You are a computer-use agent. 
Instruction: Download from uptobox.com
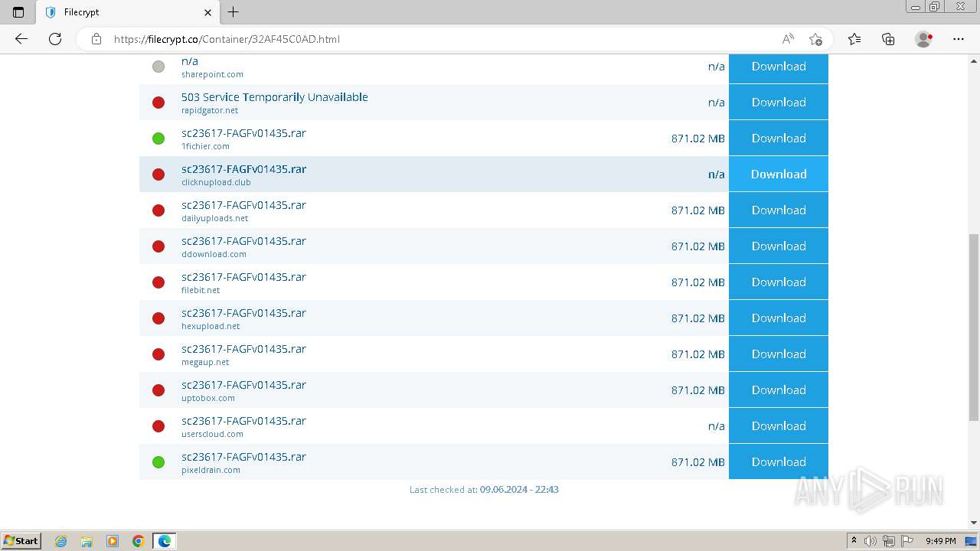point(779,390)
